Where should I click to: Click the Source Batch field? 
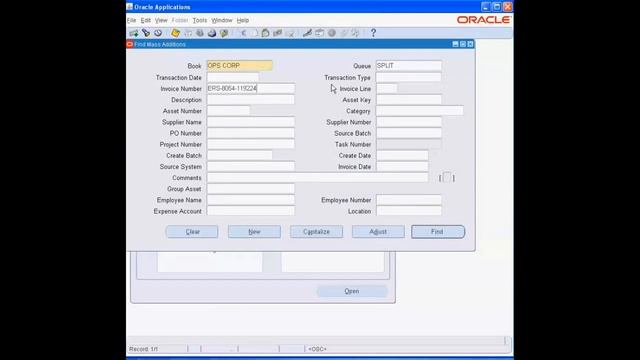pos(409,133)
